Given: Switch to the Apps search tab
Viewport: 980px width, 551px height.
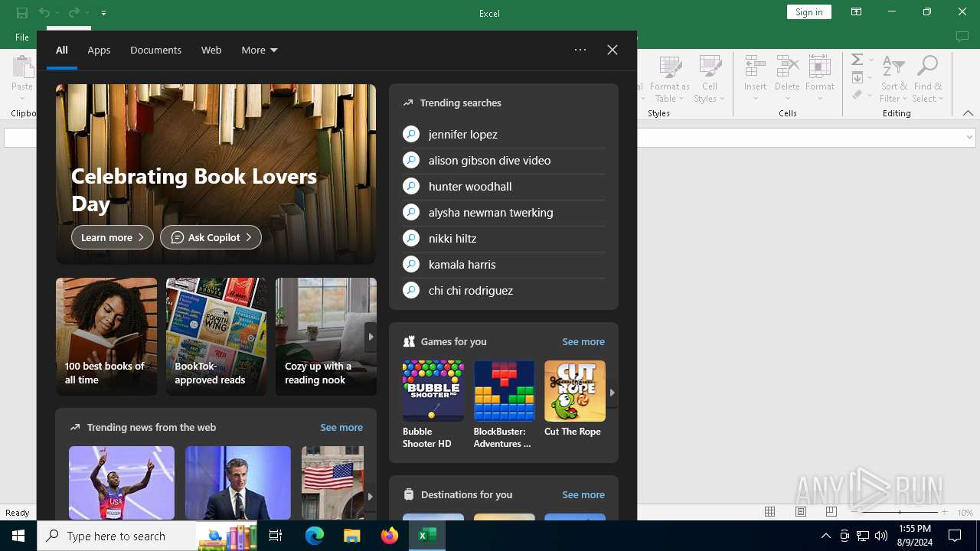Looking at the screenshot, I should coord(99,50).
